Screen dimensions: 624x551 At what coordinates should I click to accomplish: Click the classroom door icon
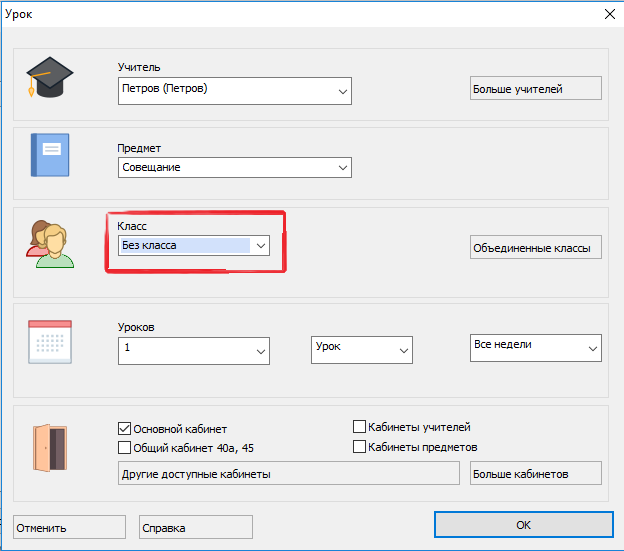pyautogui.click(x=49, y=446)
